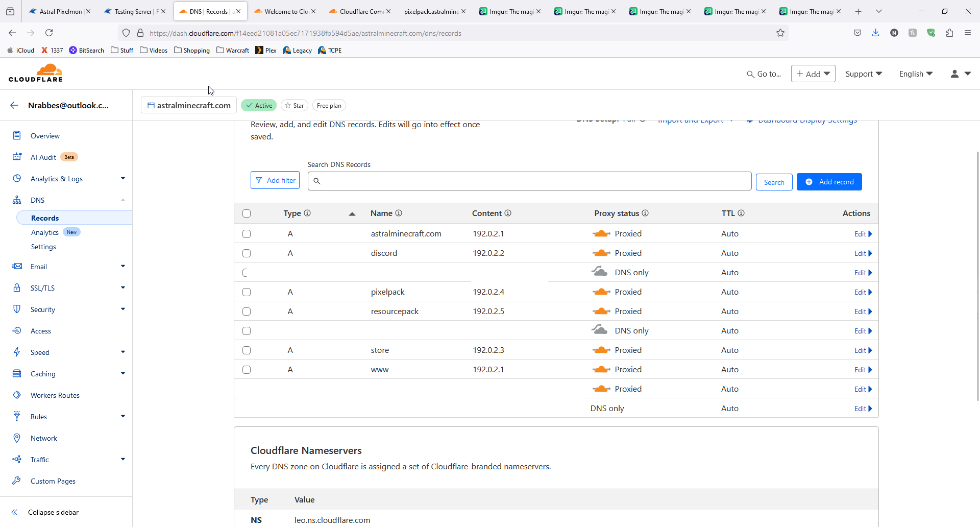Check the box for the discord record
Viewport: 980px width, 527px height.
(247, 253)
